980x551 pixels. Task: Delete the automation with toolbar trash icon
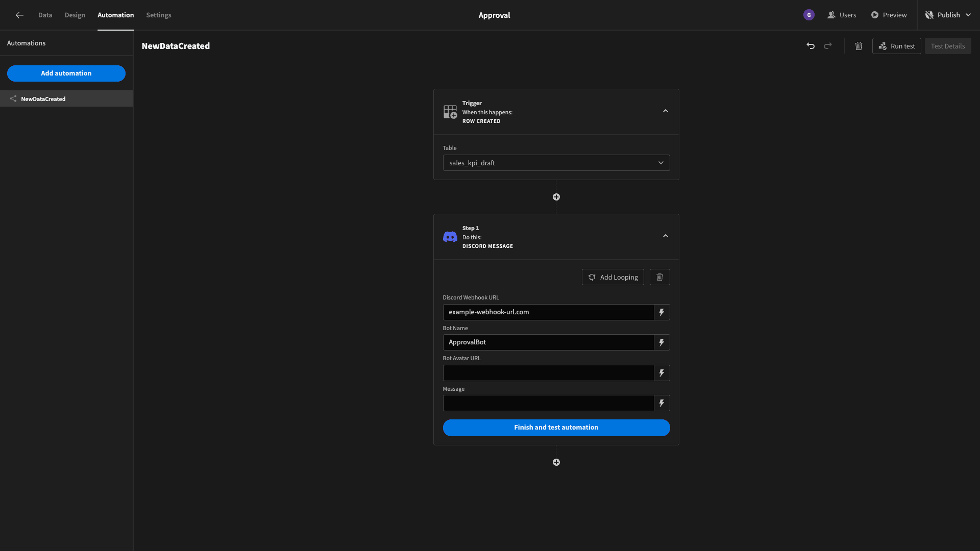pos(859,46)
